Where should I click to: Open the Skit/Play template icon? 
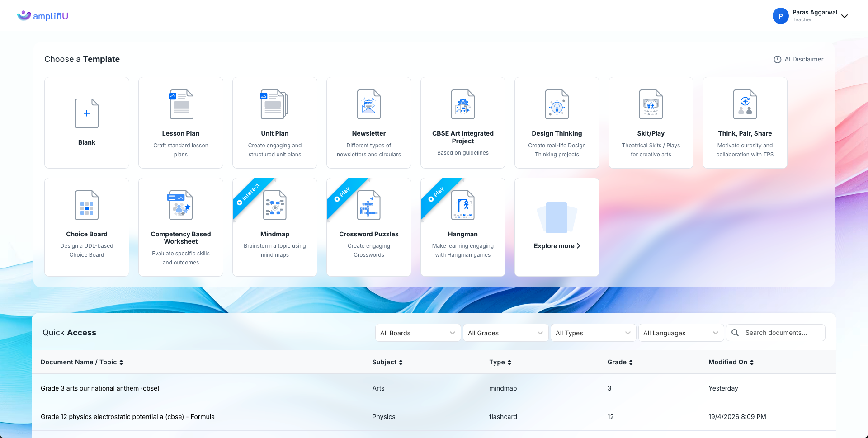point(651,104)
